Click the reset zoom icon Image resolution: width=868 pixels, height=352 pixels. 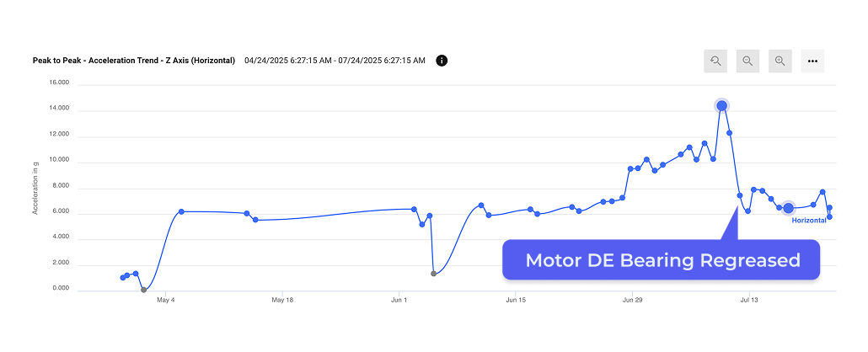point(715,61)
